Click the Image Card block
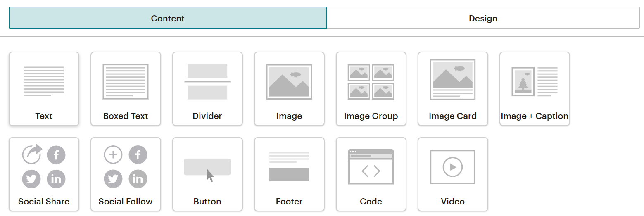Image resolution: width=644 pixels, height=216 pixels. tap(453, 88)
